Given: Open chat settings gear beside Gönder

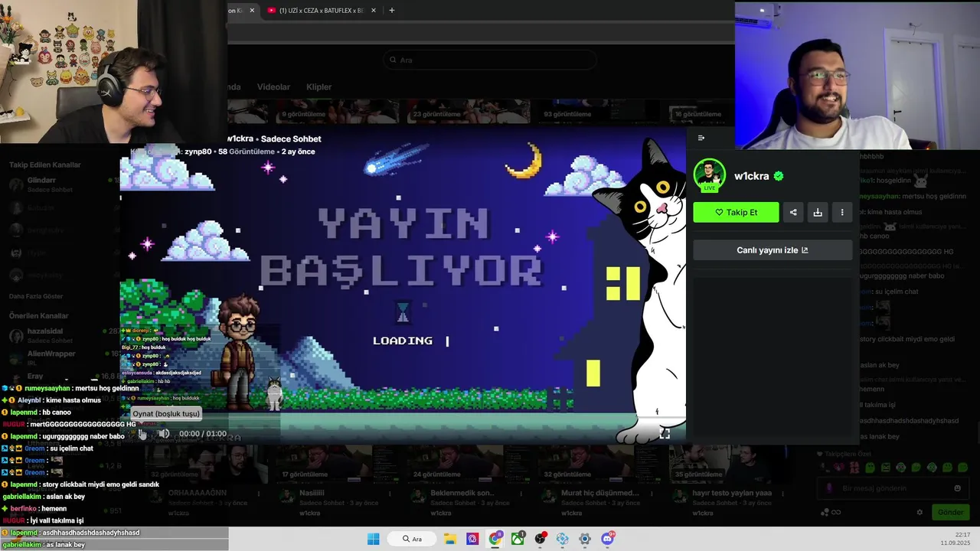Looking at the screenshot, I should pos(920,512).
